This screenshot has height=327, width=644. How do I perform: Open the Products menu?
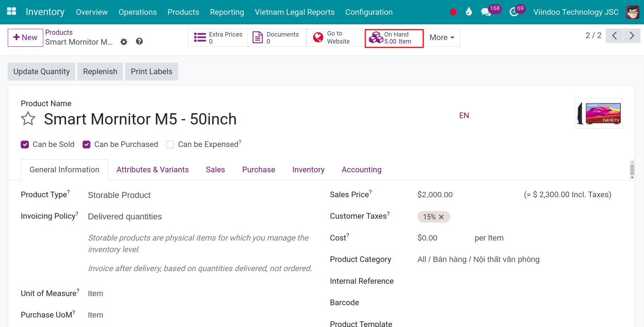coord(183,12)
